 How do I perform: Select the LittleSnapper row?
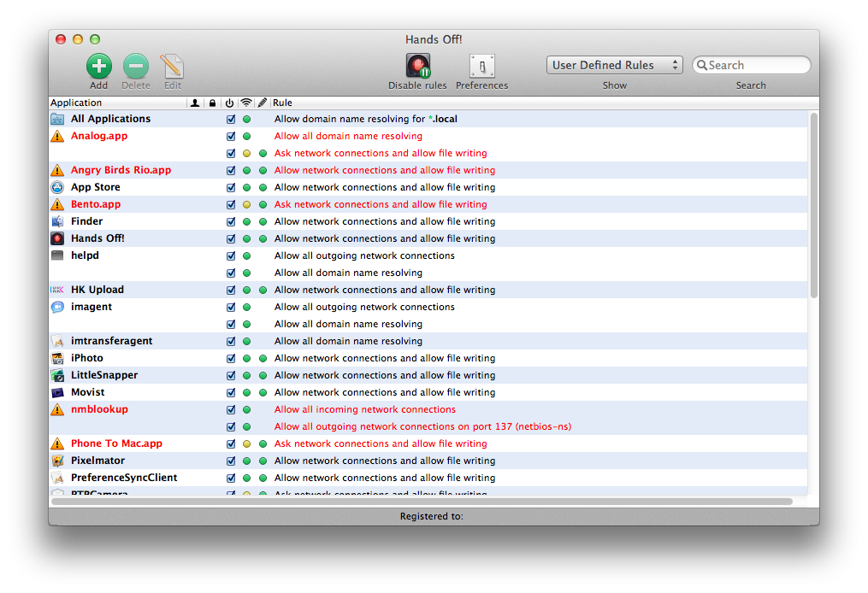pos(104,375)
